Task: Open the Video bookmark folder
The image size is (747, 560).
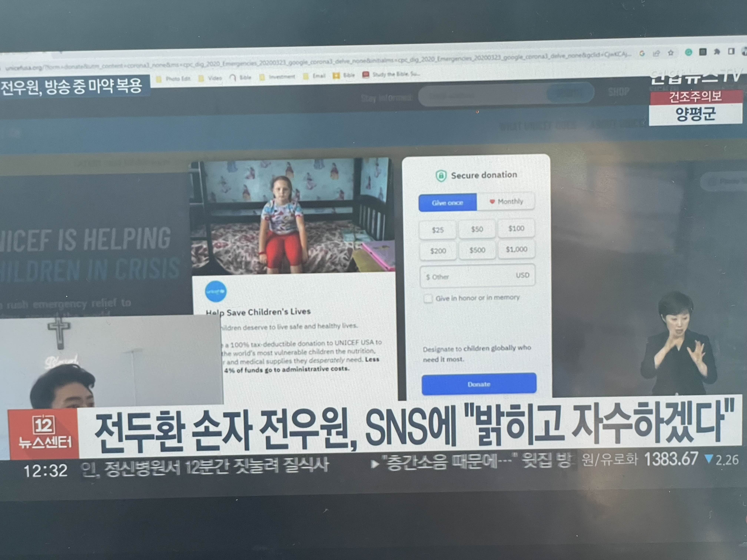Action: (x=210, y=78)
